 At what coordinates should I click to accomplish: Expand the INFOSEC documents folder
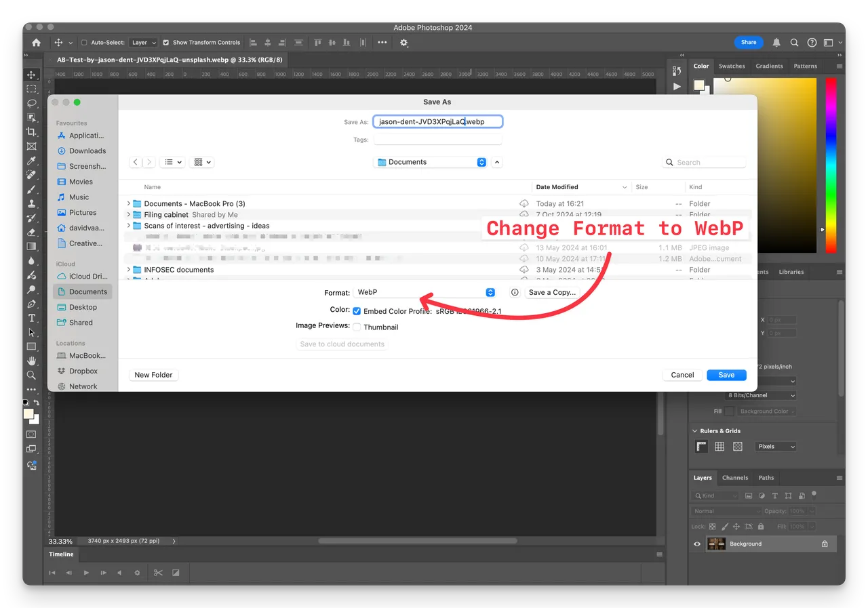[x=129, y=270]
